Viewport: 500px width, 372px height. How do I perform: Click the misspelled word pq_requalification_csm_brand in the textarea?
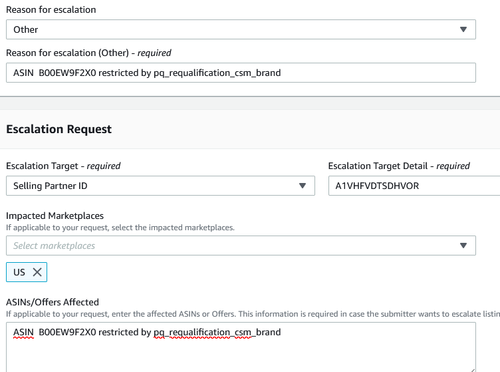coord(217,332)
